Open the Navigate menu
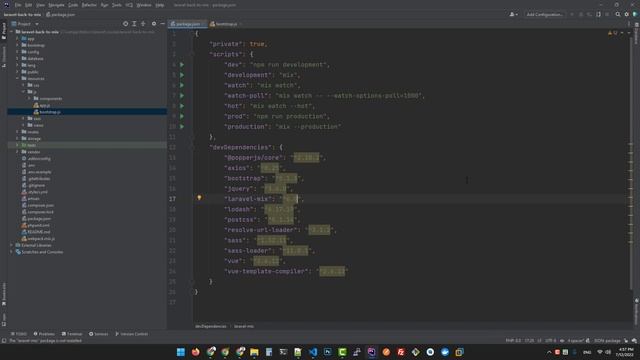Viewport: 640px width, 360px height. click(x=56, y=5)
